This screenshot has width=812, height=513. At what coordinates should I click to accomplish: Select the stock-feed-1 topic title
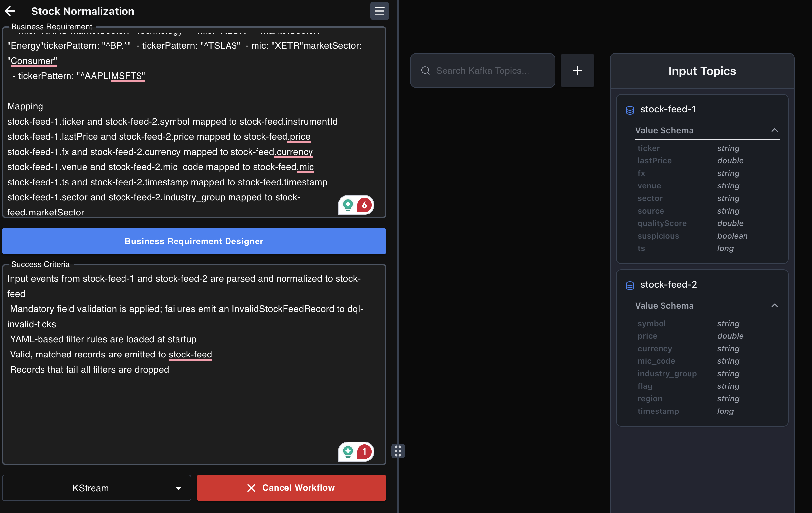click(x=668, y=109)
